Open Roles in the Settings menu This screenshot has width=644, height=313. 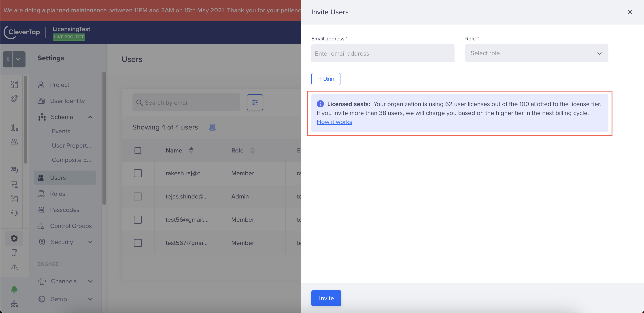pyautogui.click(x=57, y=194)
